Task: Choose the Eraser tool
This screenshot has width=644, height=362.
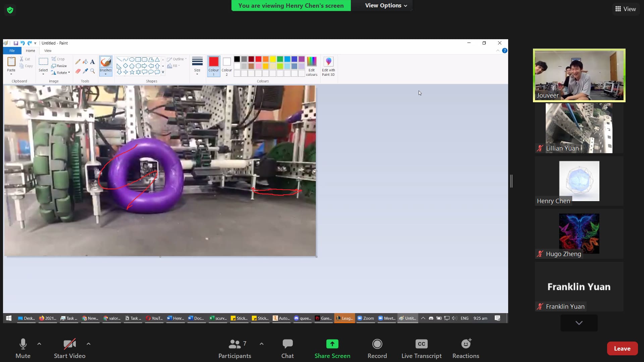Action: 78,71
